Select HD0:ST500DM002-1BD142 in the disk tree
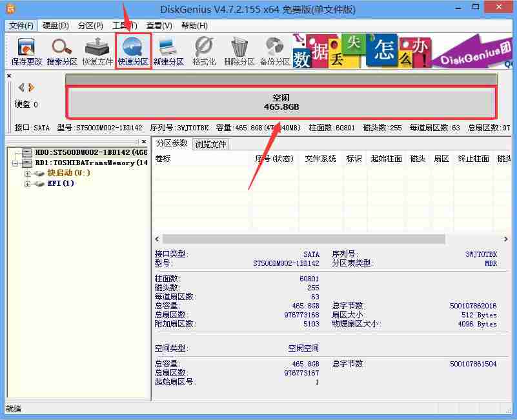517x420 pixels. click(x=92, y=152)
